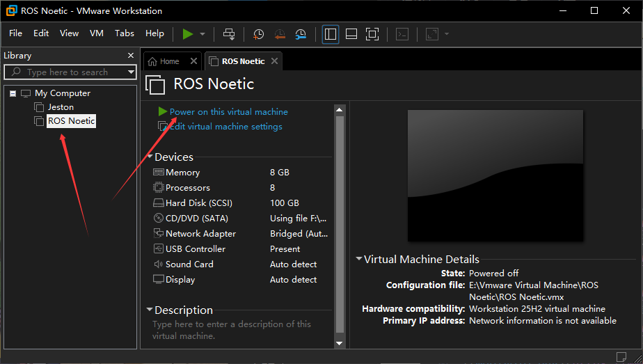Open the VM menu
The width and height of the screenshot is (643, 364).
(97, 33)
